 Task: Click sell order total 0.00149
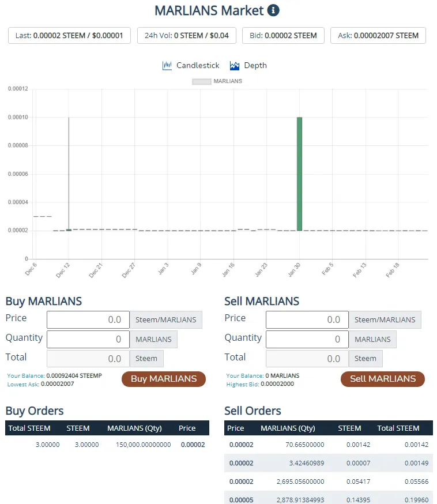coord(416,463)
